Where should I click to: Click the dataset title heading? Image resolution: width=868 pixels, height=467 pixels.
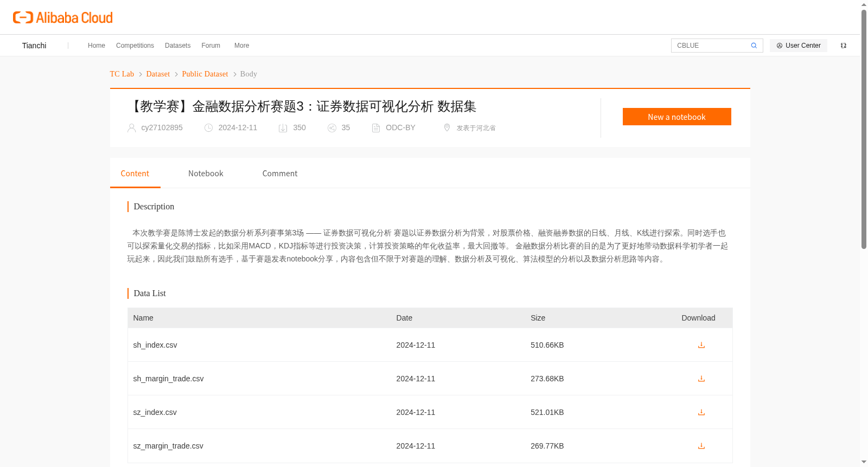(x=302, y=106)
